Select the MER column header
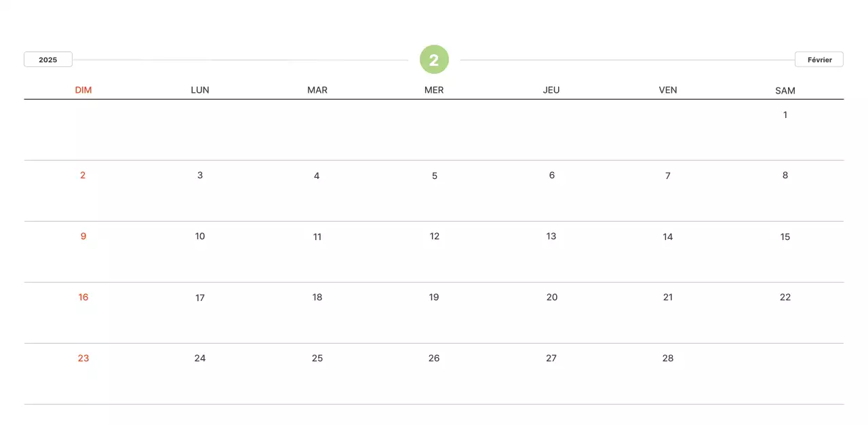868x425 pixels. coord(434,90)
